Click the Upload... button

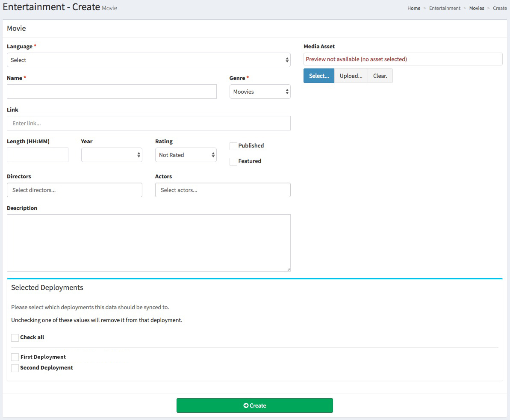pos(351,76)
